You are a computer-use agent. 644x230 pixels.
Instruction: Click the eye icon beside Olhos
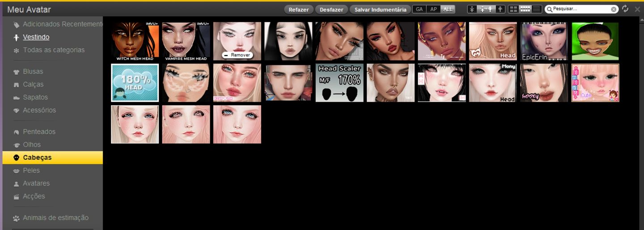[17, 145]
